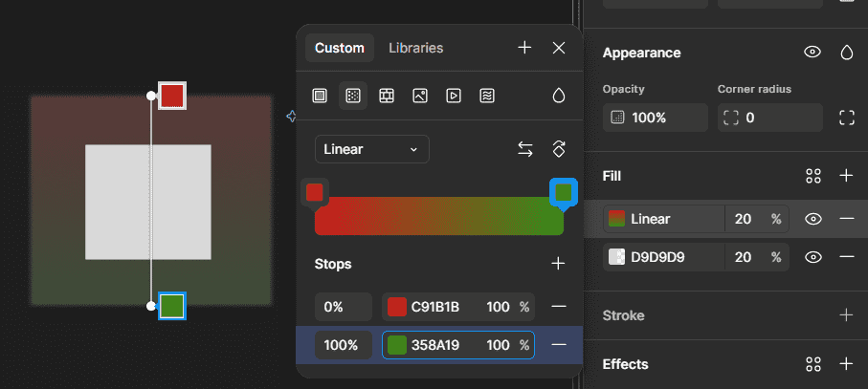Image resolution: width=868 pixels, height=389 pixels.
Task: Hide the Linear gradient fill
Action: click(812, 220)
